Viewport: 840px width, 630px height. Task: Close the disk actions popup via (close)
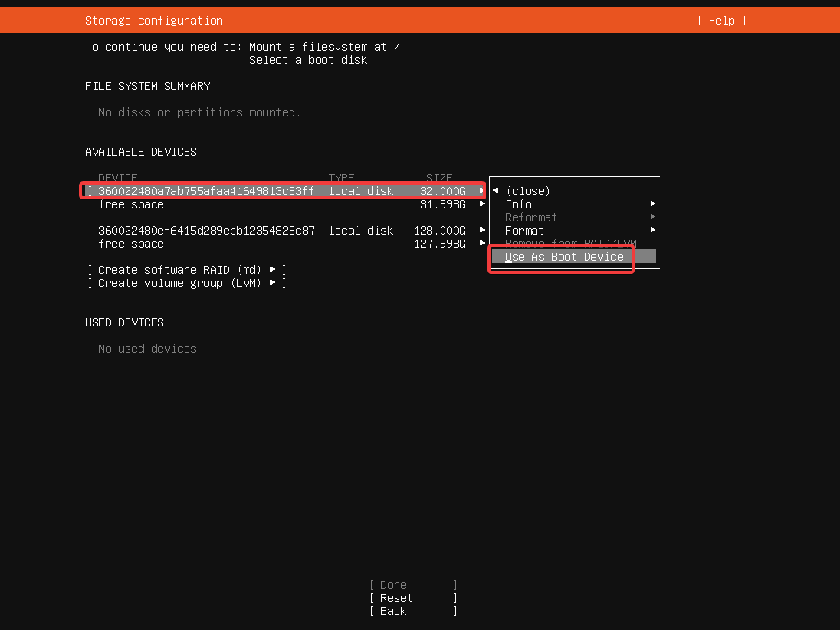pyautogui.click(x=527, y=190)
